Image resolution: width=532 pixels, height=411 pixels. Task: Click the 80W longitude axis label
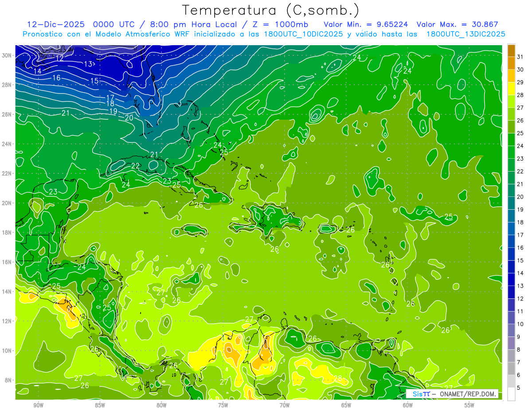(161, 405)
